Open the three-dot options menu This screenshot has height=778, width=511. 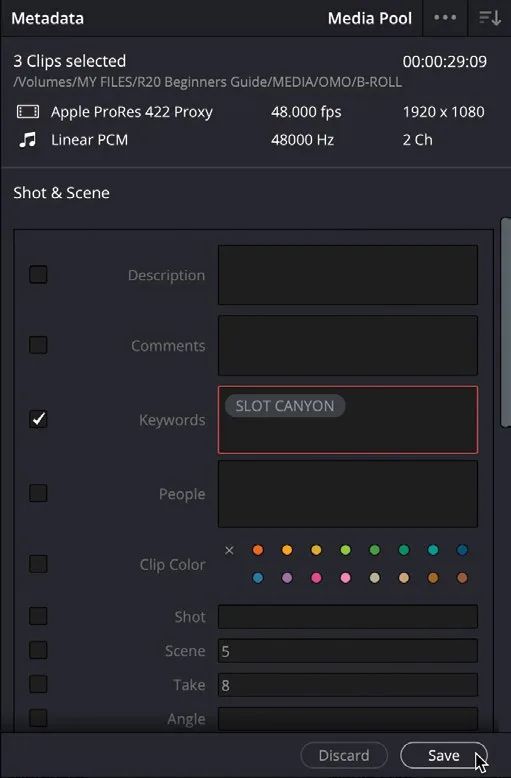[445, 18]
